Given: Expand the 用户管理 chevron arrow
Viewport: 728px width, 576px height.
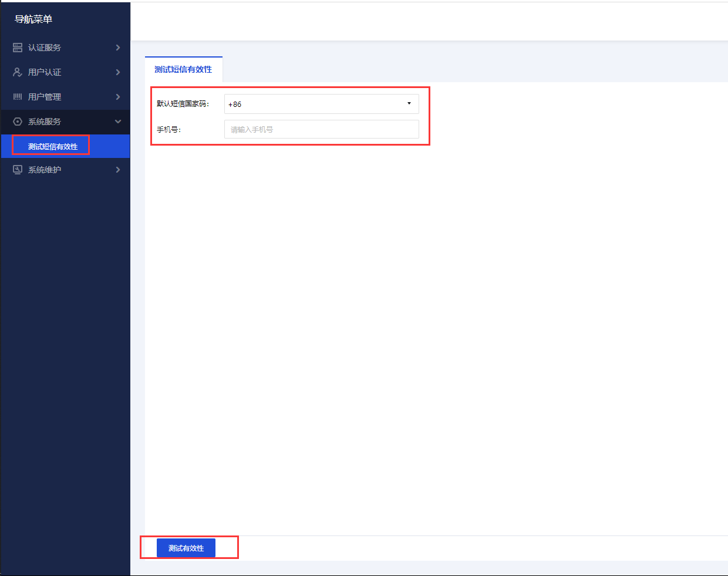Looking at the screenshot, I should (118, 97).
